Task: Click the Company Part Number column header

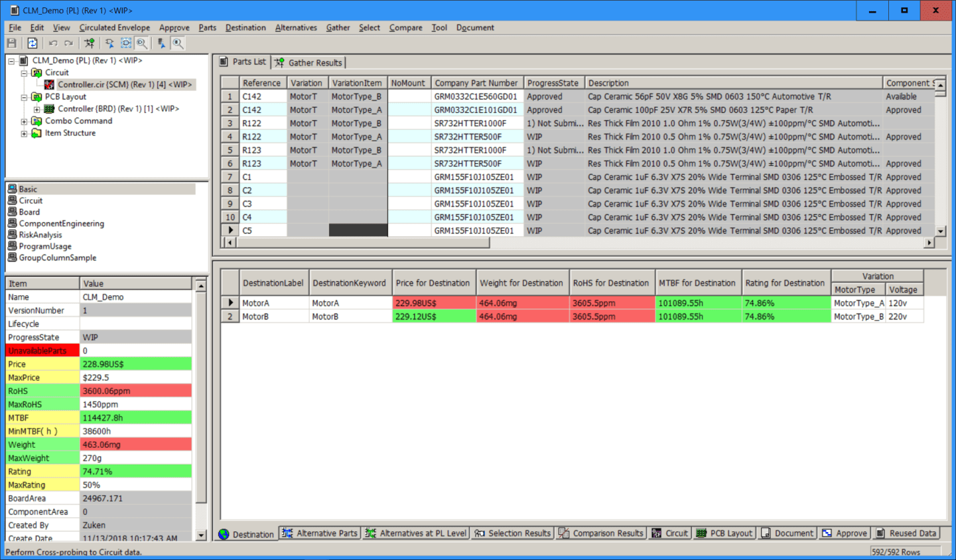Action: 476,83
